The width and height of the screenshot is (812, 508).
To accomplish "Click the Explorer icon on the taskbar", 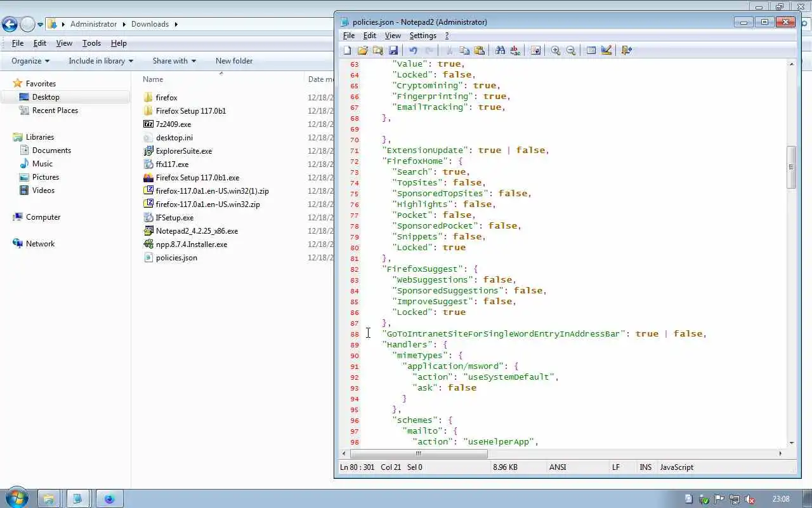I will click(x=48, y=499).
